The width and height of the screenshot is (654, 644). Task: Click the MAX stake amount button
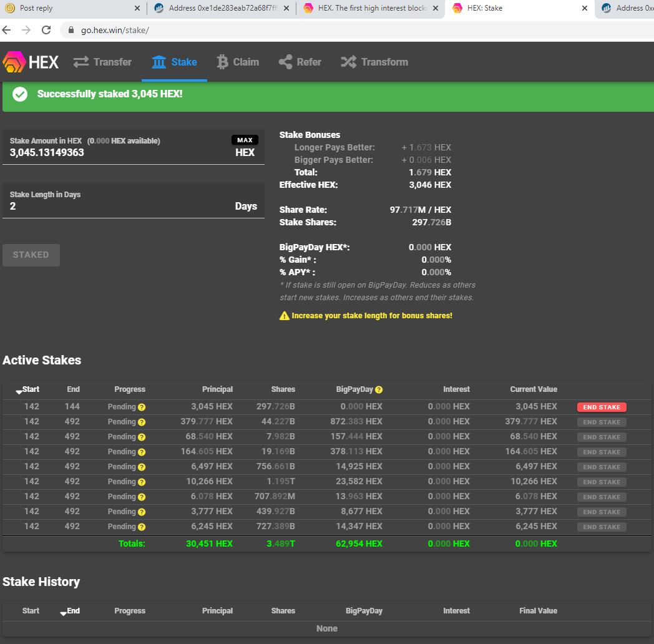245,140
